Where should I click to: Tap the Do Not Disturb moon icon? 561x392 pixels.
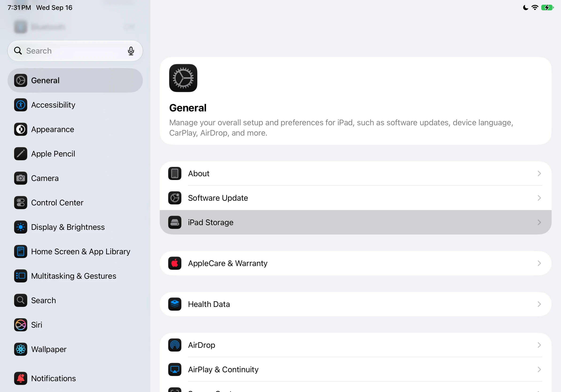[x=525, y=8]
